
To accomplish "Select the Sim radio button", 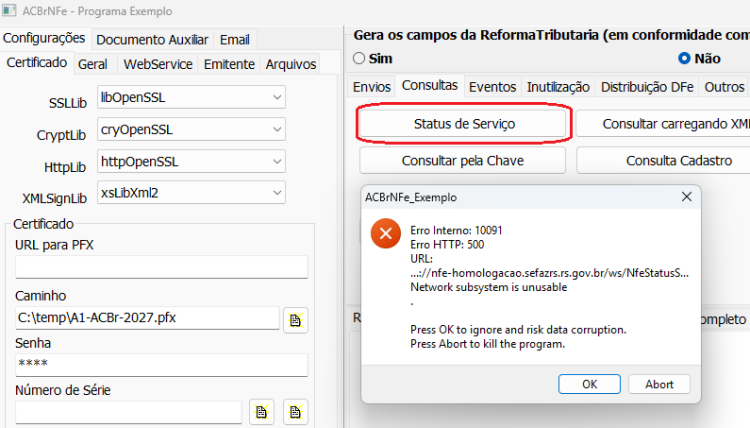I will 359,58.
